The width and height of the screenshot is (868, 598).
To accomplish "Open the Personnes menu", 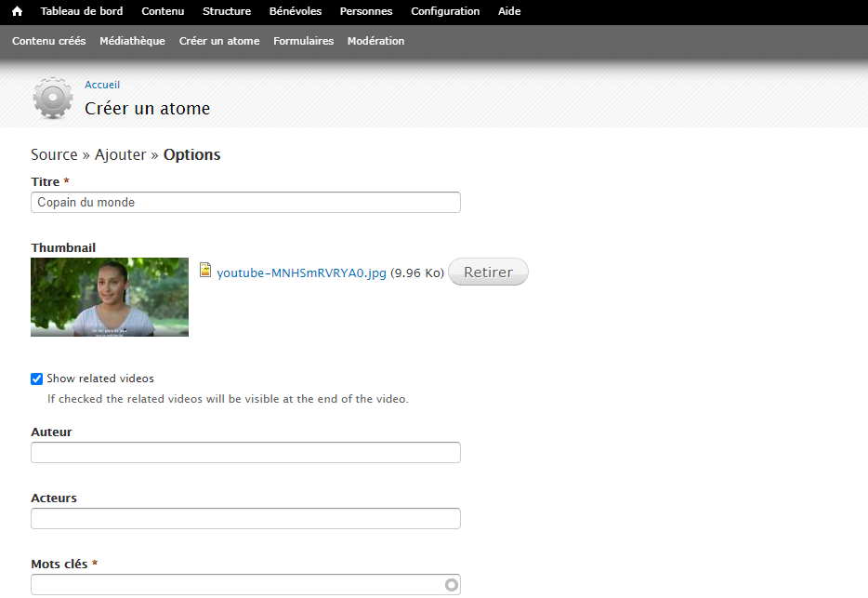I will [x=366, y=12].
